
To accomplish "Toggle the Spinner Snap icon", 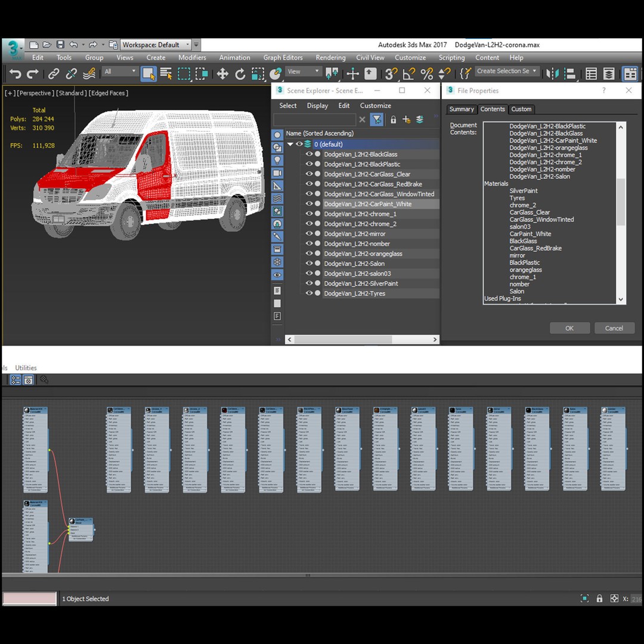I will [444, 74].
